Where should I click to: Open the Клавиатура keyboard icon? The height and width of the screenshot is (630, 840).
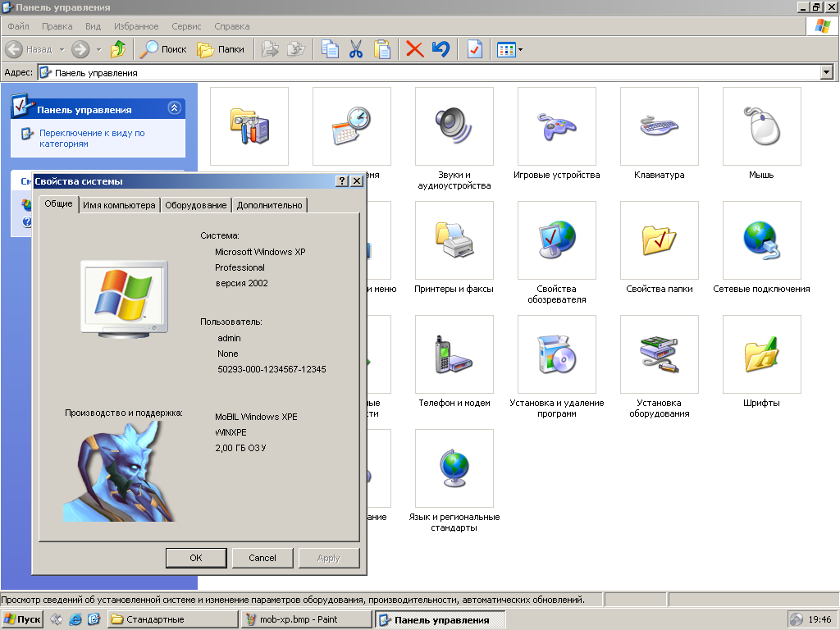pos(659,126)
